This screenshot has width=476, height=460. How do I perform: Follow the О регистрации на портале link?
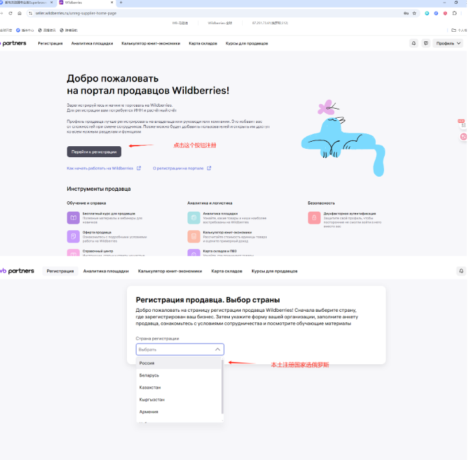(x=178, y=168)
